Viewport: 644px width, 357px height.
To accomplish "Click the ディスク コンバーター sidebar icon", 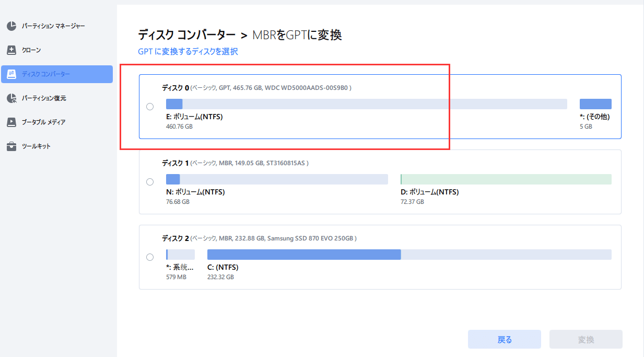I will coord(10,74).
